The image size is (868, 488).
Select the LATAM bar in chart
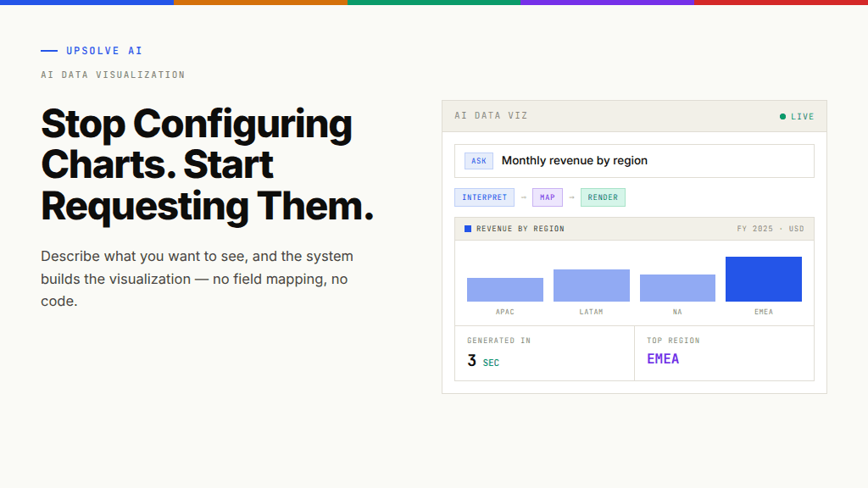point(591,286)
